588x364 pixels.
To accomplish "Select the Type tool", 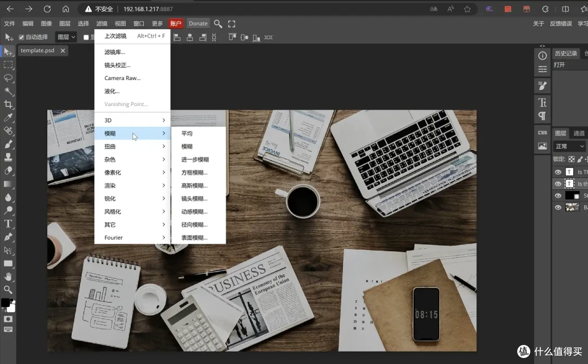I will coord(8,224).
